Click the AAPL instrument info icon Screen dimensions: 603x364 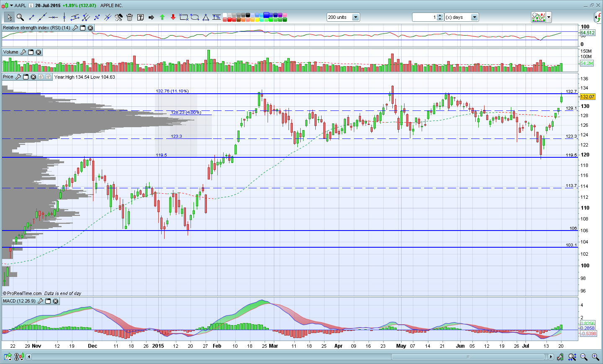[x=31, y=5]
